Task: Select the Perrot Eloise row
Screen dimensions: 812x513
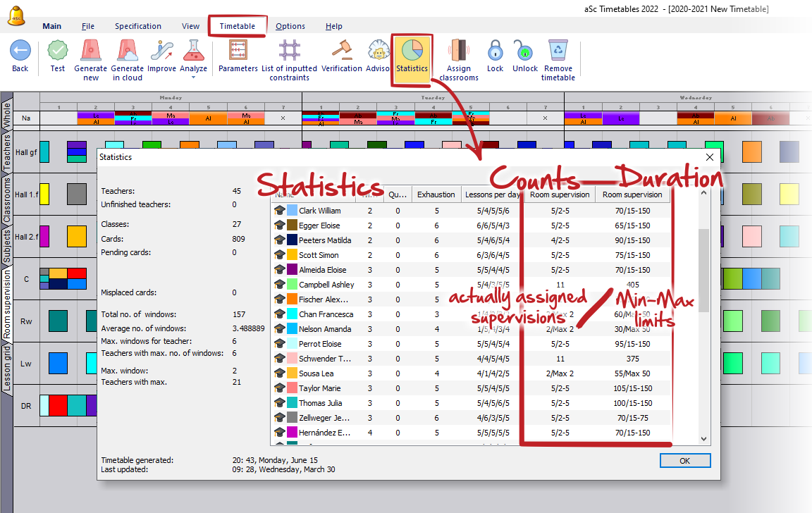Action: coord(472,344)
